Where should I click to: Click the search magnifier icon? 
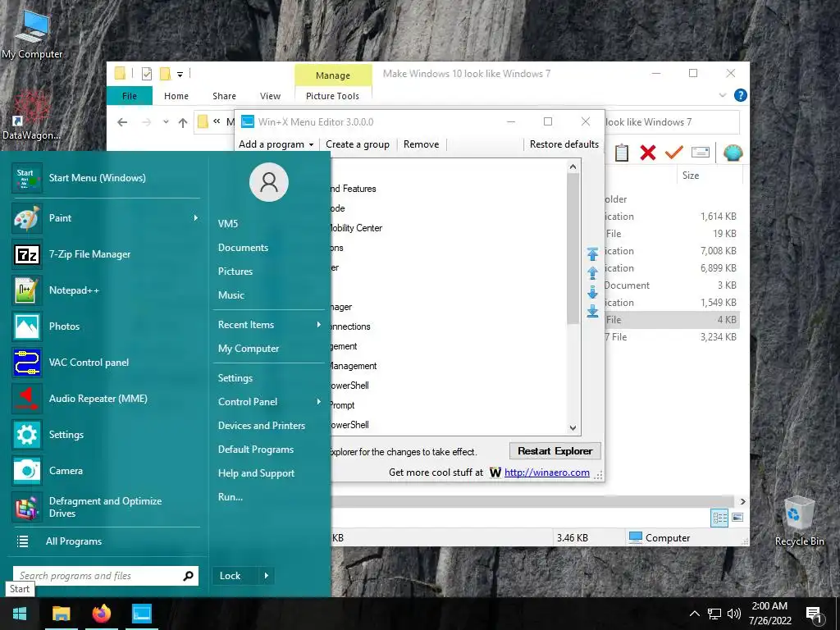pyautogui.click(x=188, y=576)
